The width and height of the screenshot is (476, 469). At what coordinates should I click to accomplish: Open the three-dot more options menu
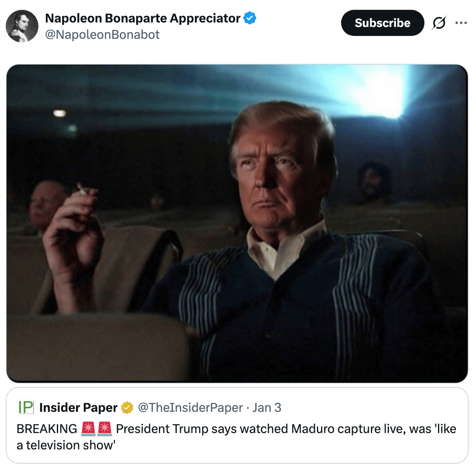461,23
